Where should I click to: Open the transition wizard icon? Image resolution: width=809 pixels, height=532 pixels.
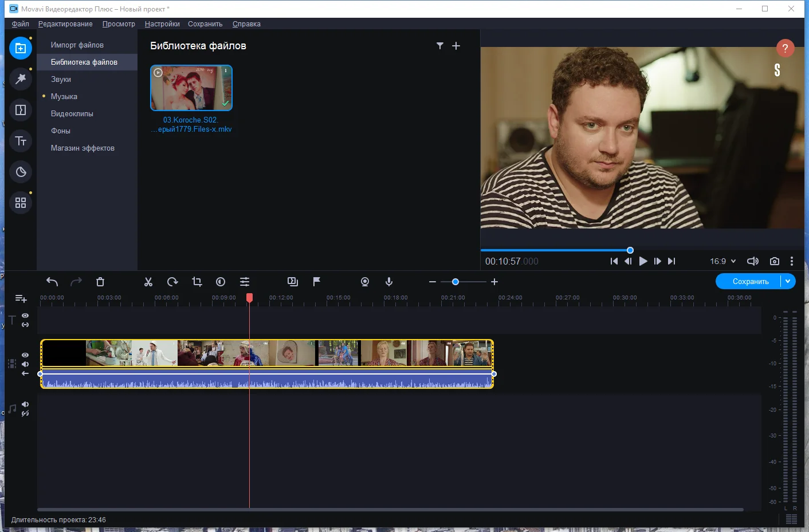click(x=293, y=282)
